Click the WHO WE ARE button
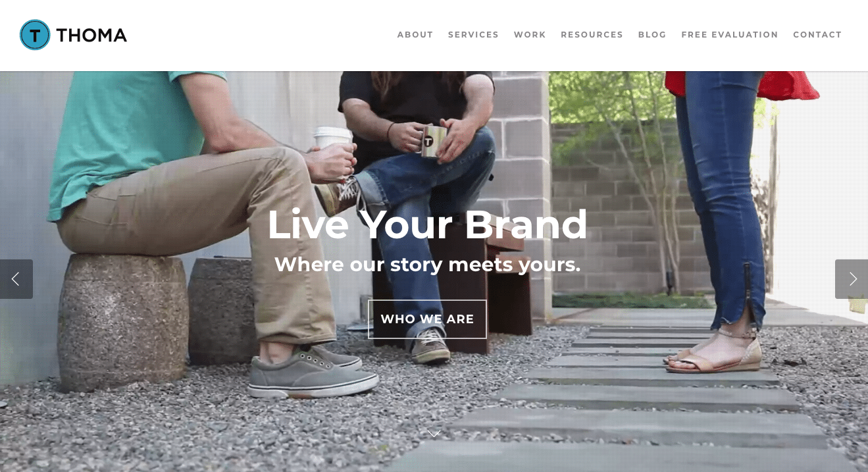The image size is (868, 472). coord(427,319)
